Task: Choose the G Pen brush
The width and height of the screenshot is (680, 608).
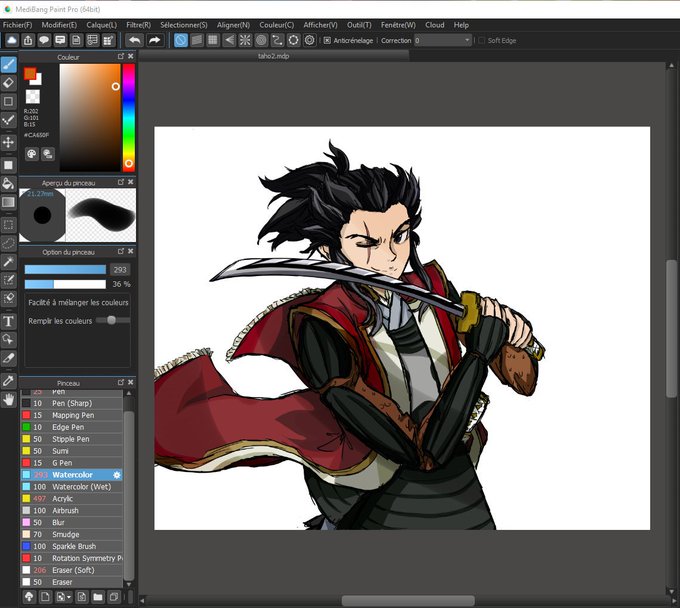Action: pos(72,463)
